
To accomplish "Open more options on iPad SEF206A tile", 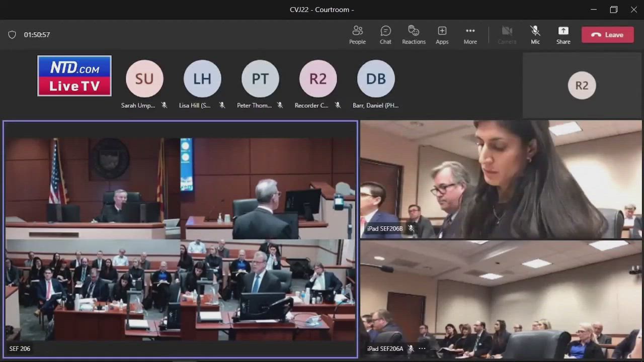I will [x=422, y=348].
